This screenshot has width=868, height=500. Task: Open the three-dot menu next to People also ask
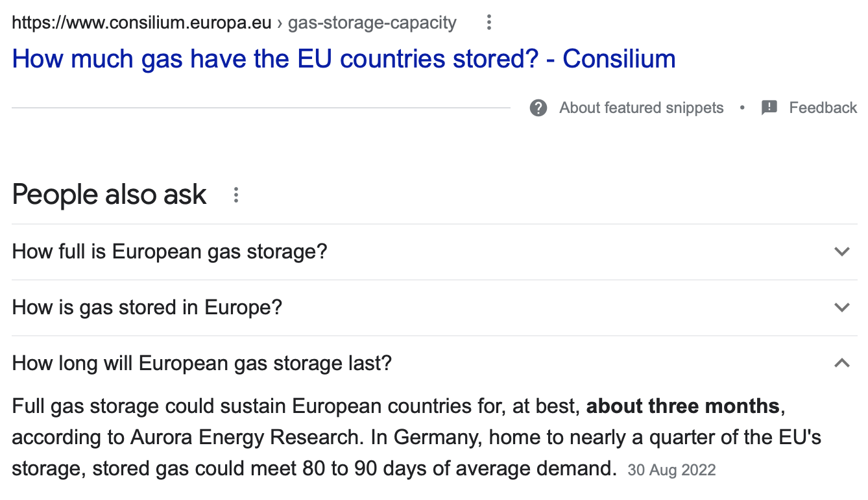point(236,195)
